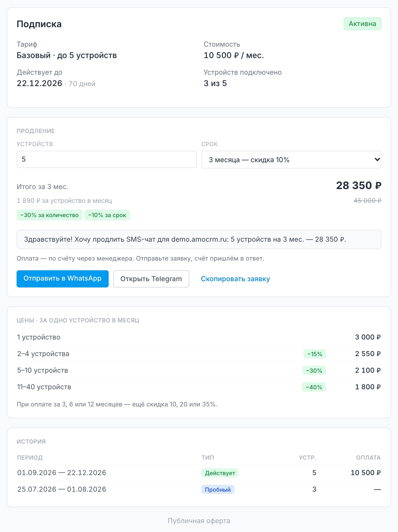The width and height of the screenshot is (398, 532).
Task: Click the 1 800 ₽ price value
Action: [x=368, y=387]
